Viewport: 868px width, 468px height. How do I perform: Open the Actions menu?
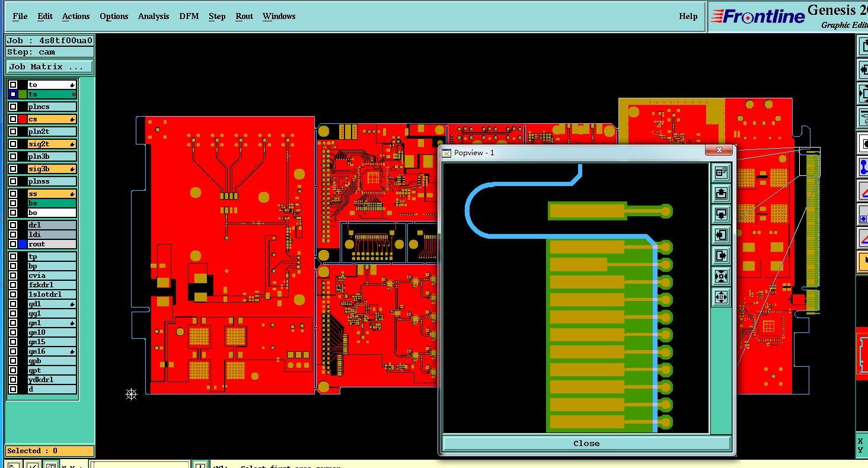coord(76,16)
